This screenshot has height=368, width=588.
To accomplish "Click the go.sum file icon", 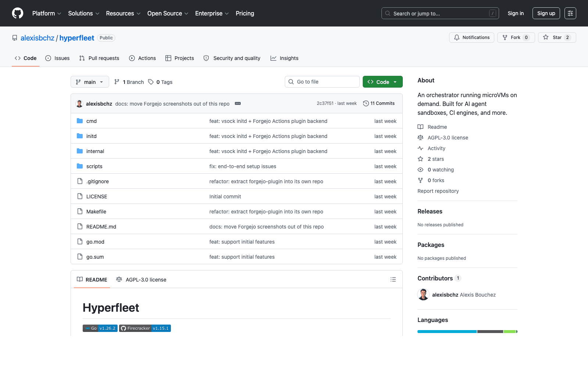I will pyautogui.click(x=80, y=256).
